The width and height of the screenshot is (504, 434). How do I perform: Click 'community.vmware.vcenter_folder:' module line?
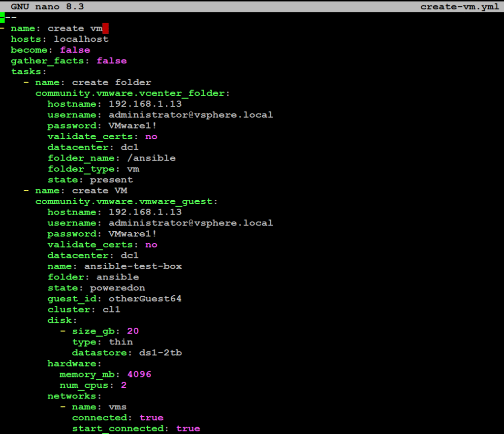point(133,93)
